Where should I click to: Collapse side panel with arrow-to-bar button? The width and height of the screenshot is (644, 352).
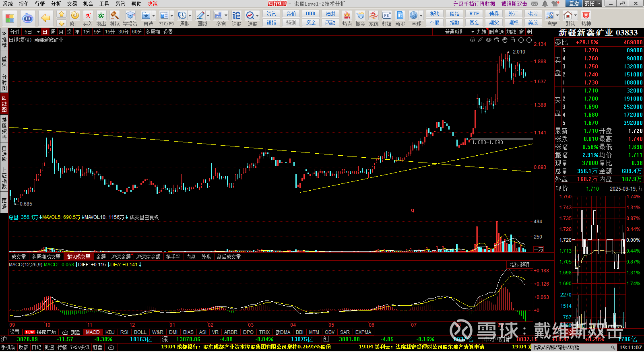(x=529, y=32)
